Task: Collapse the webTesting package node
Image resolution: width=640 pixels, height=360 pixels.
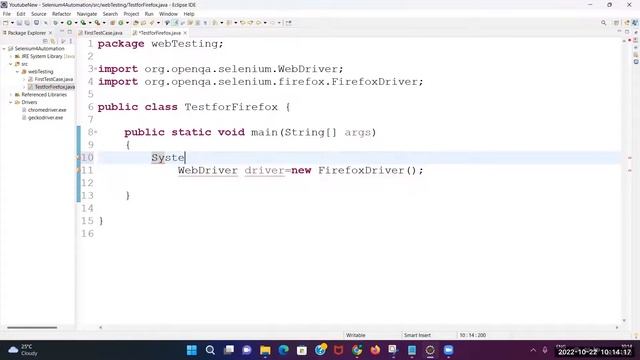Action: click(18, 72)
